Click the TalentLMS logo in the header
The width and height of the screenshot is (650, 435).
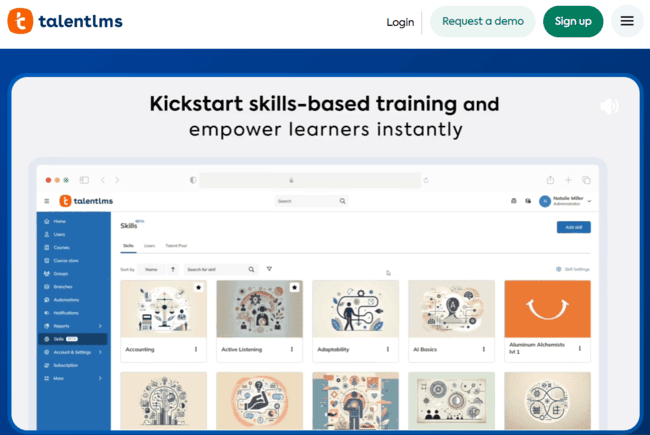pos(65,21)
